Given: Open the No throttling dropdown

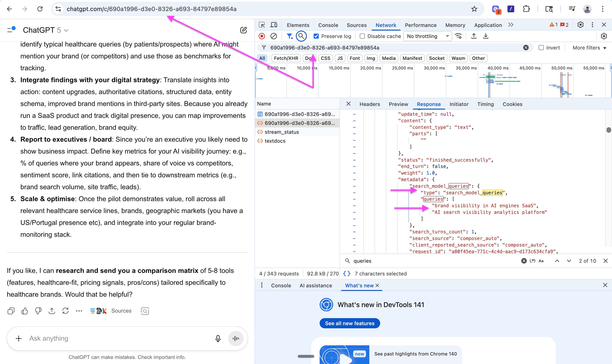Looking at the screenshot, I should pos(428,36).
